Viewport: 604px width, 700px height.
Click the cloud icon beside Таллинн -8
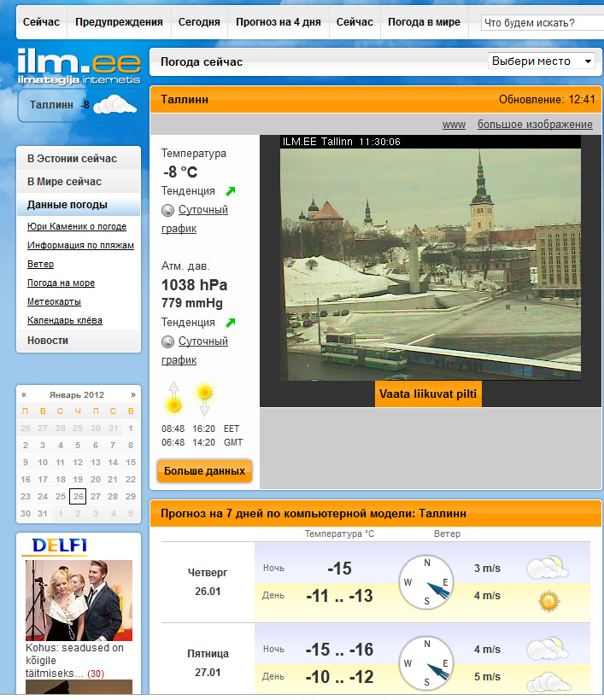coord(114,104)
